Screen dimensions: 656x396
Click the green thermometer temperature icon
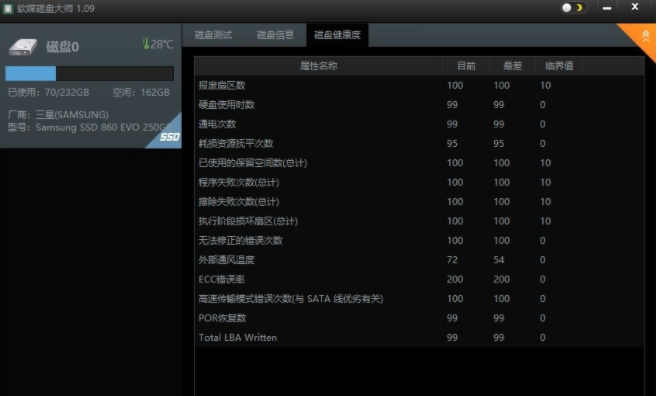click(146, 43)
